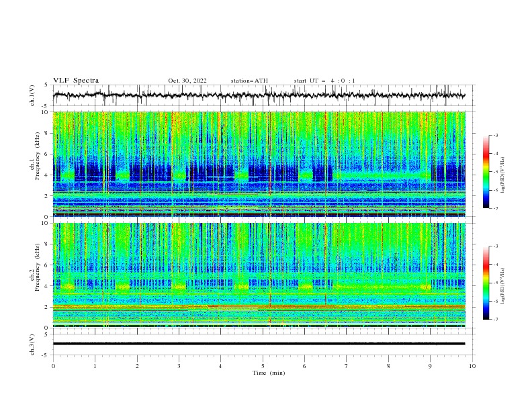The height and width of the screenshot is (411, 532).
Task: Click time axis tick label "10" at bottom
Action: [472, 366]
